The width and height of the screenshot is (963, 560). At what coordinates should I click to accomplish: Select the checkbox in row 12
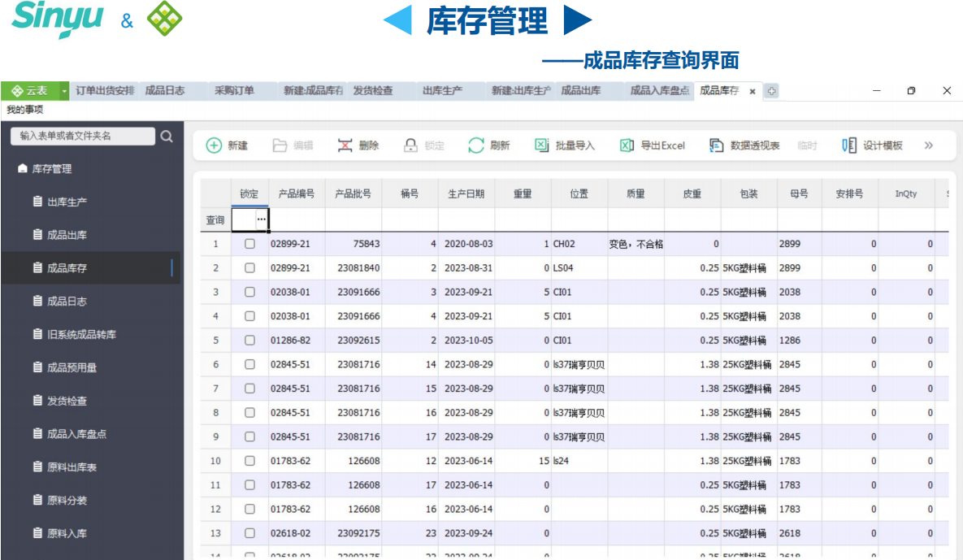click(249, 509)
